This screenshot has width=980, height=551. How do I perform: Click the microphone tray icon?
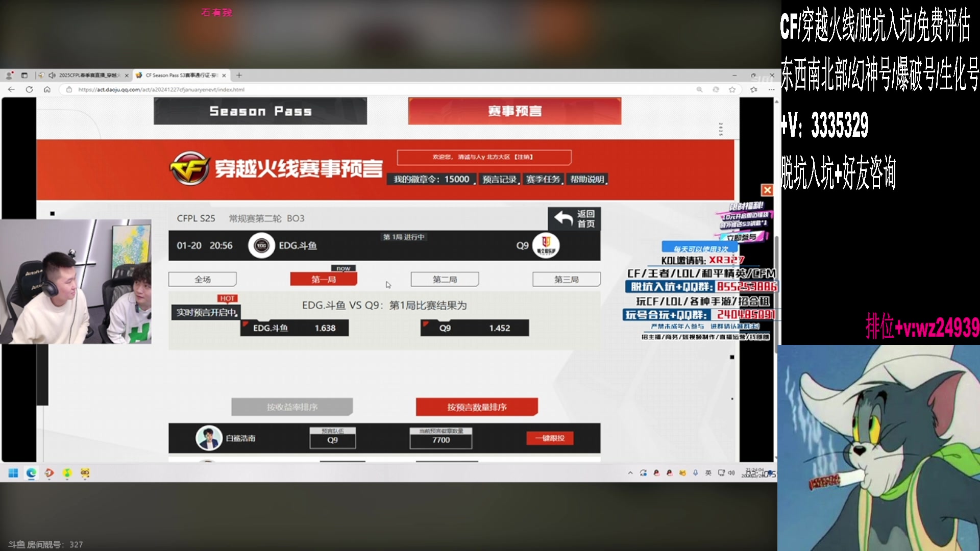point(695,473)
